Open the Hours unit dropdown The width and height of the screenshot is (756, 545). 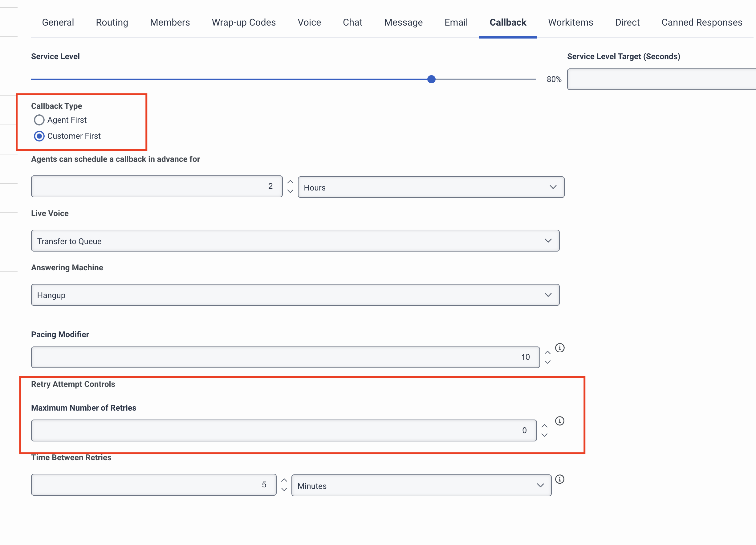[431, 187]
